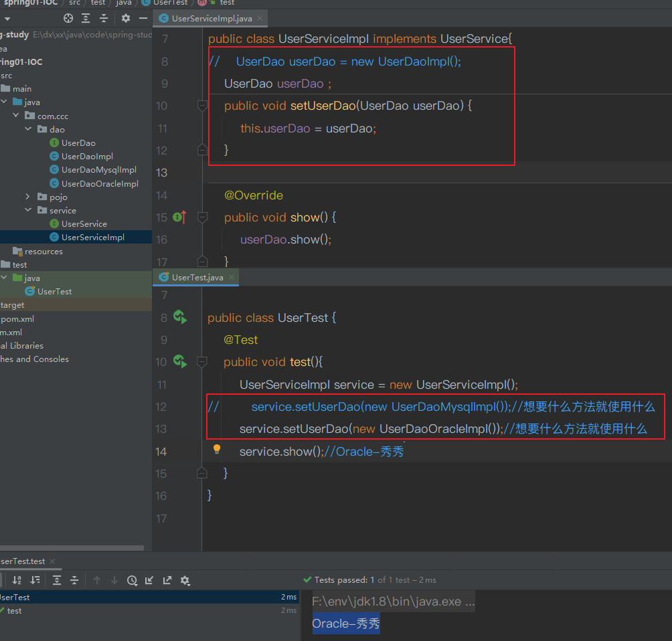The height and width of the screenshot is (641, 672).
Task: Select the UserTest.java editor tab
Action: point(196,277)
